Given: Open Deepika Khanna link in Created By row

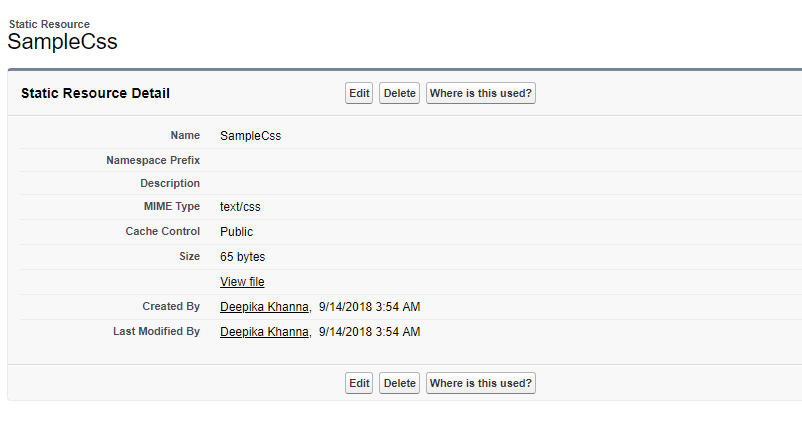Looking at the screenshot, I should click(x=265, y=307).
